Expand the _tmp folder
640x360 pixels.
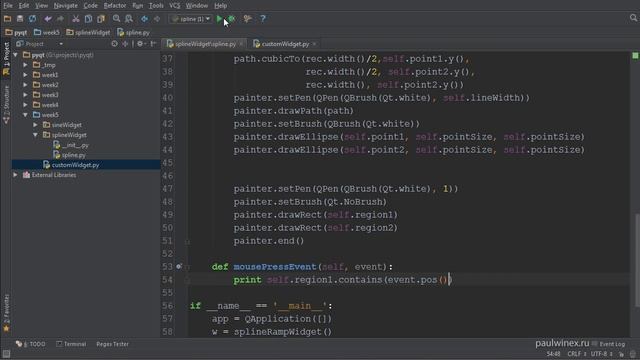25,65
